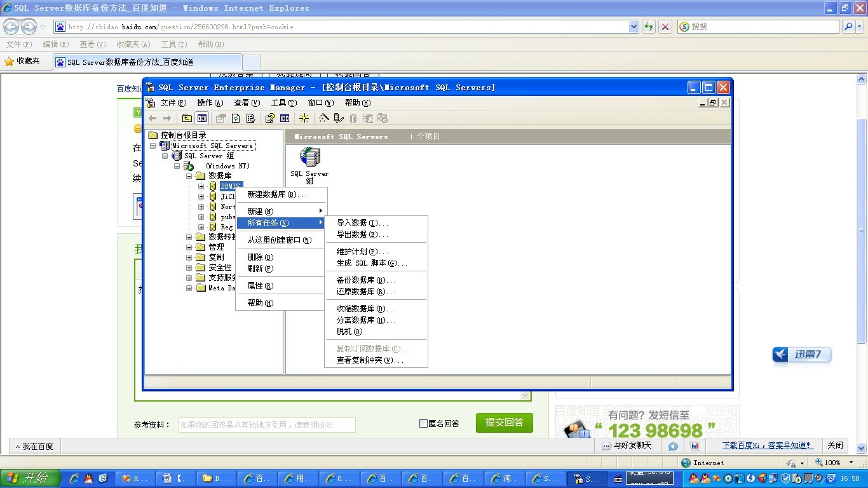Collapse the (Windows NT) server node
Viewport: 868px width, 488px height.
point(177,166)
